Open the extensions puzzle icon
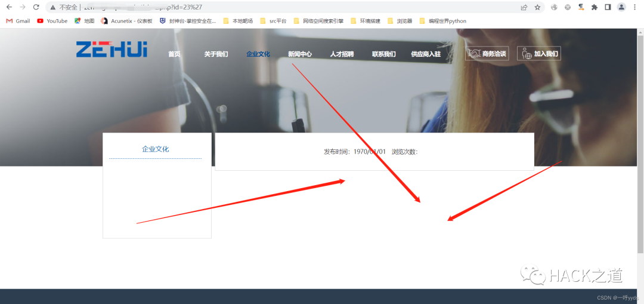 (x=594, y=7)
